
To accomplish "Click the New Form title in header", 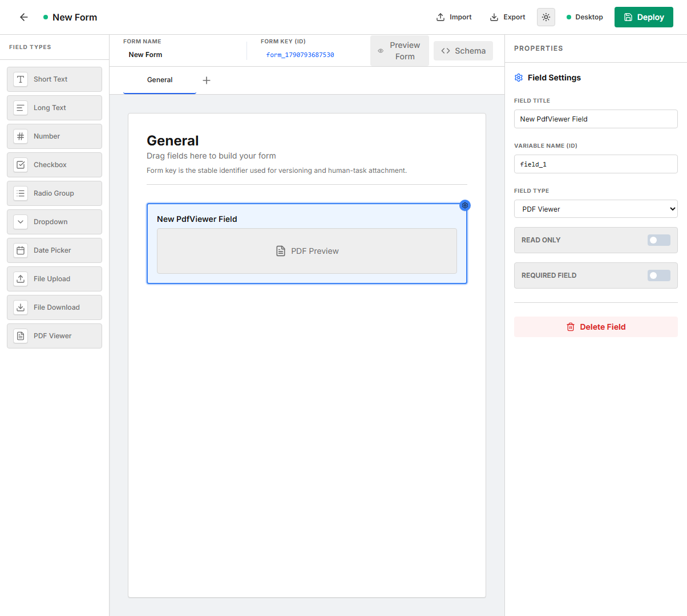I will tap(75, 17).
